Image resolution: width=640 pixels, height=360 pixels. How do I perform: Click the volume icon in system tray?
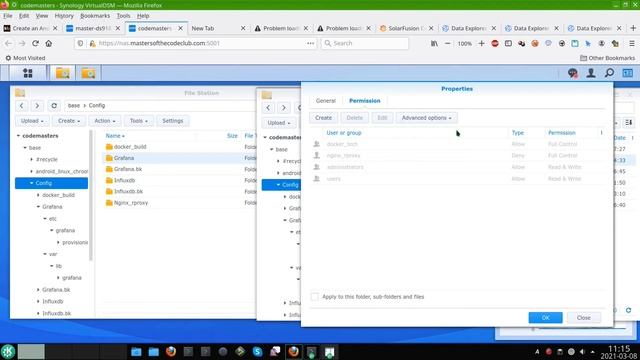click(582, 351)
